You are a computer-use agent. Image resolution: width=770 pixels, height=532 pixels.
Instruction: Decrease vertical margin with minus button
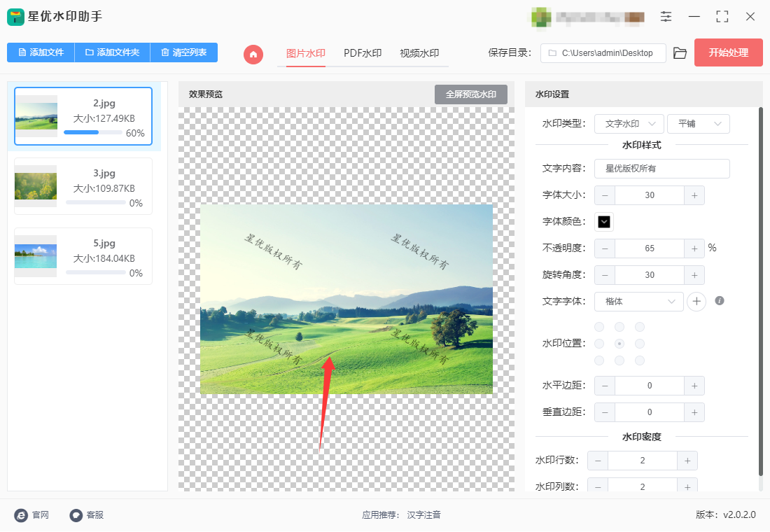point(605,412)
